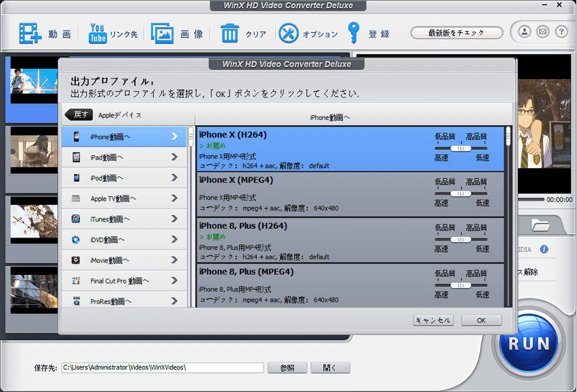Click the blue info icon next to the IDIA label
This screenshot has height=392, width=577.
pos(544,249)
